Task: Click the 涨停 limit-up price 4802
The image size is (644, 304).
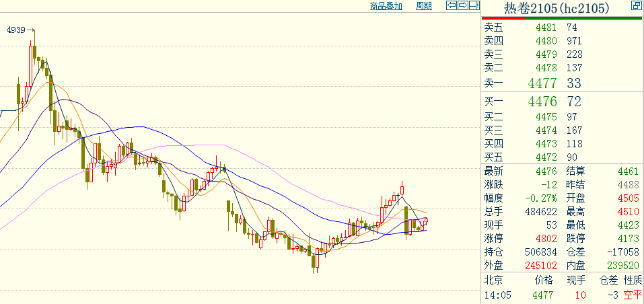Action: click(546, 238)
